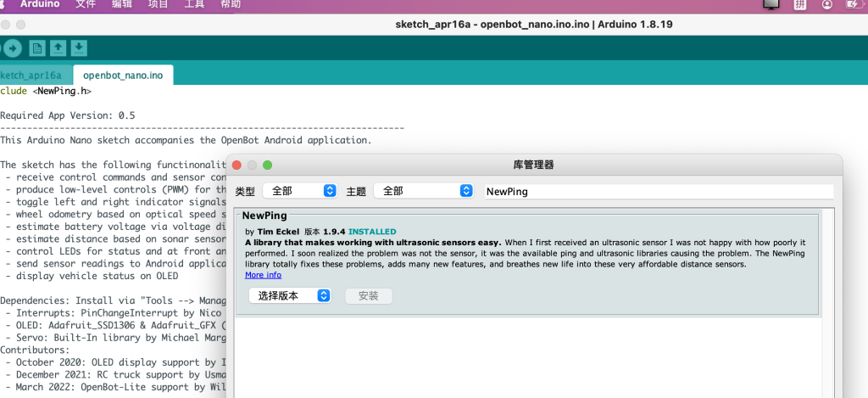The width and height of the screenshot is (868, 398).
Task: Click the 库管理器 dialog title
Action: tap(534, 165)
